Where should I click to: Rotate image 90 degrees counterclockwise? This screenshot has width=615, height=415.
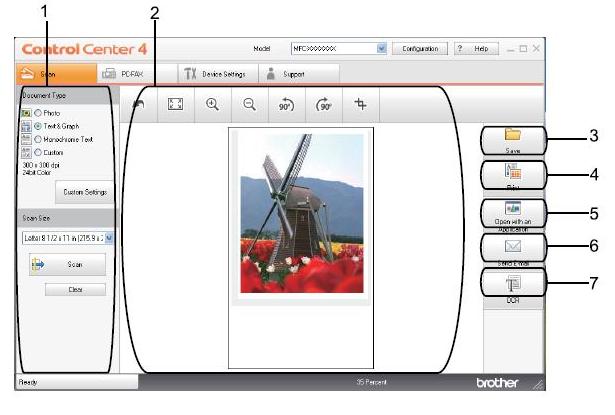[285, 104]
